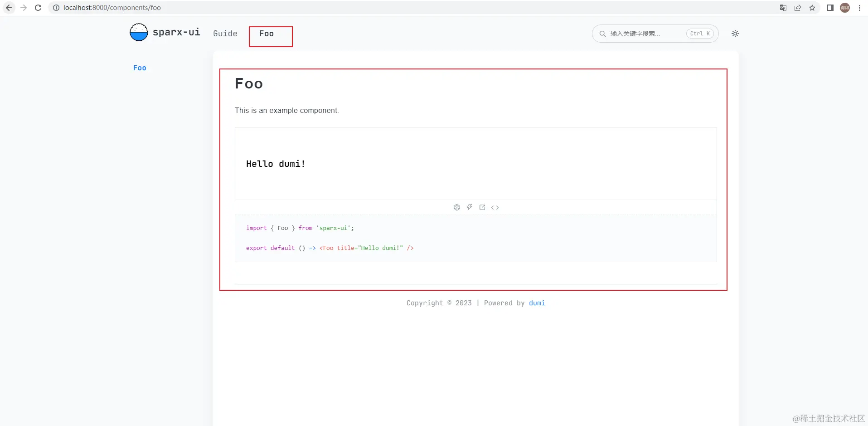Select Foo in the left sidebar
The height and width of the screenshot is (426, 868).
(140, 68)
